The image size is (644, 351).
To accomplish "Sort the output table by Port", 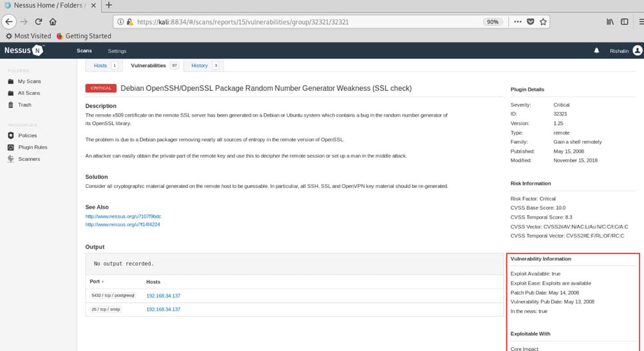I will point(97,281).
